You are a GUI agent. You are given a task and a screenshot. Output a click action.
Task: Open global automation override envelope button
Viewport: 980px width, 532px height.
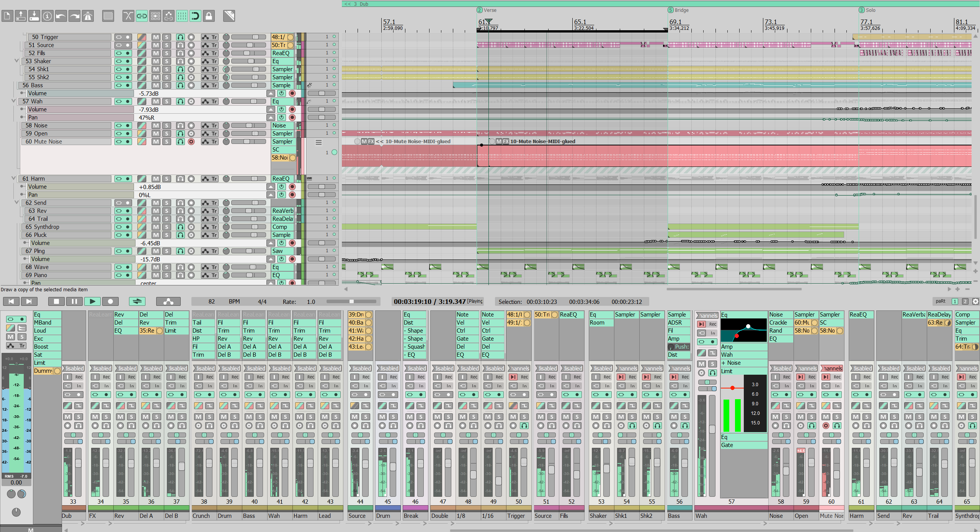168,302
